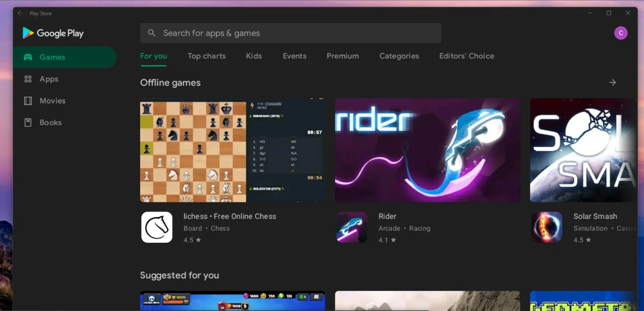This screenshot has width=644, height=311.
Task: Open the Rider app icon
Action: coord(351,227)
